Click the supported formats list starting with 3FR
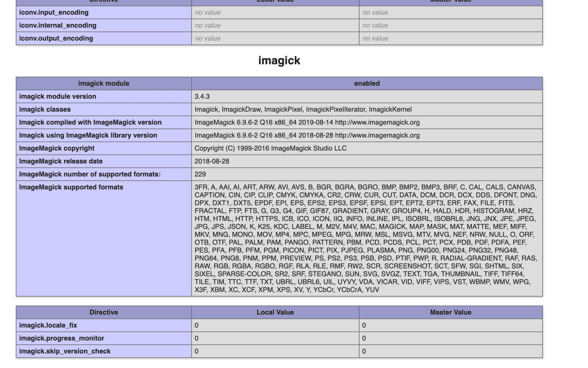The image size is (588, 368). pyautogui.click(x=366, y=238)
